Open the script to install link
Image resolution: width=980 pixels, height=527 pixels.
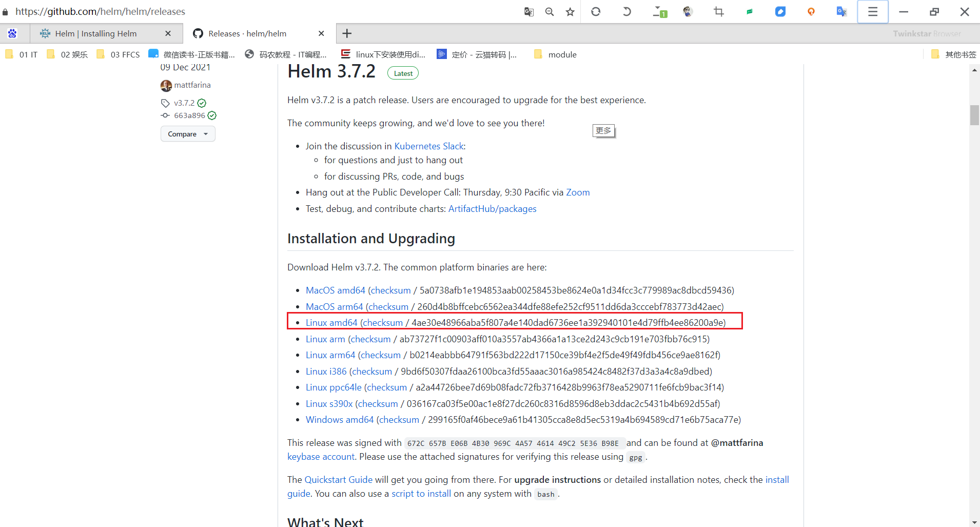click(x=421, y=494)
